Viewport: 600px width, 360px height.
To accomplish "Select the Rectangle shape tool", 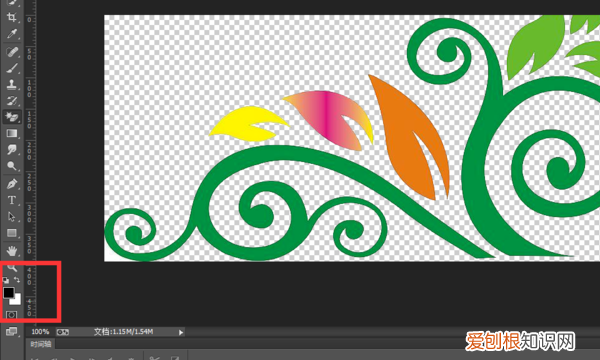I will pos(12,233).
